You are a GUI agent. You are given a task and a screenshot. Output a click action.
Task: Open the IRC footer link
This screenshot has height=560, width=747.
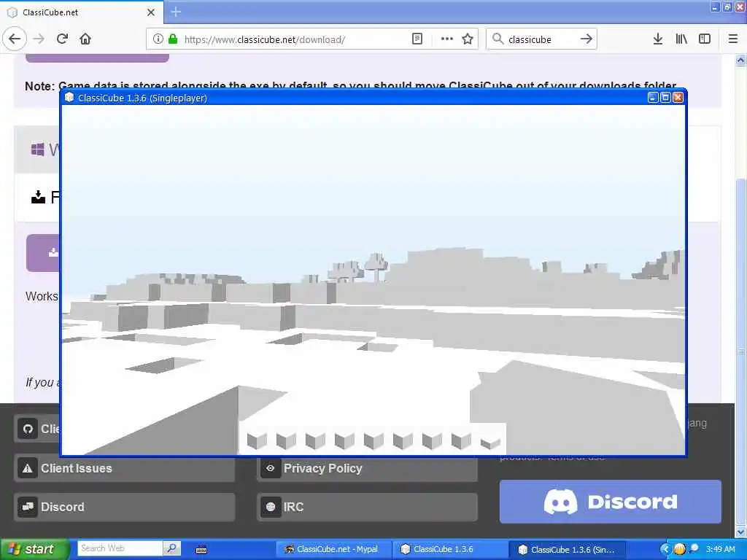[368, 507]
